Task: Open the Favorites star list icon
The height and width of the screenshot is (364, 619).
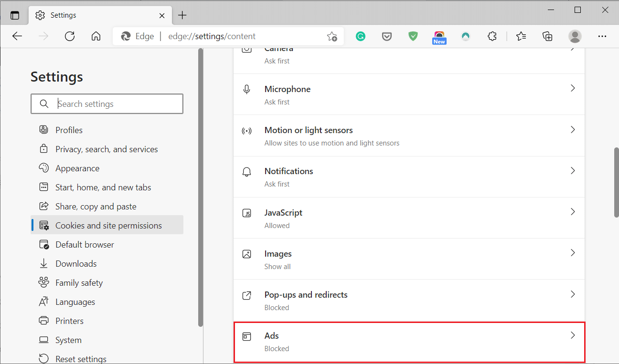Action: [x=521, y=36]
